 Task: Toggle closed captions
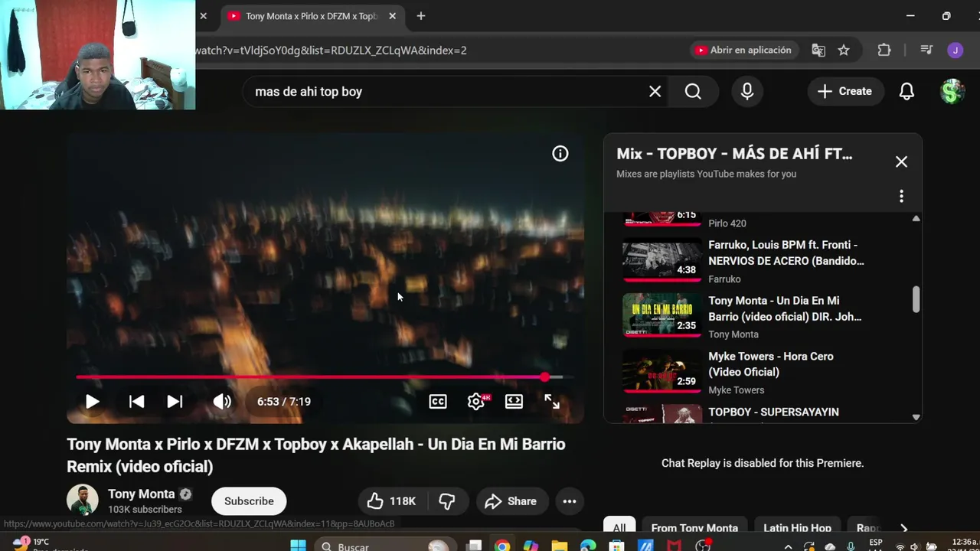[438, 402]
